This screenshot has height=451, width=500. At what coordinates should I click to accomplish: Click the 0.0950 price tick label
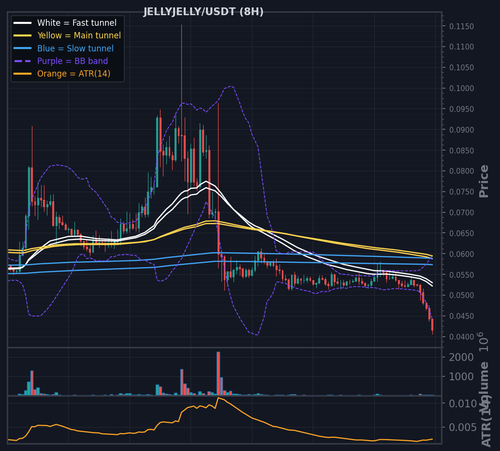click(x=461, y=109)
